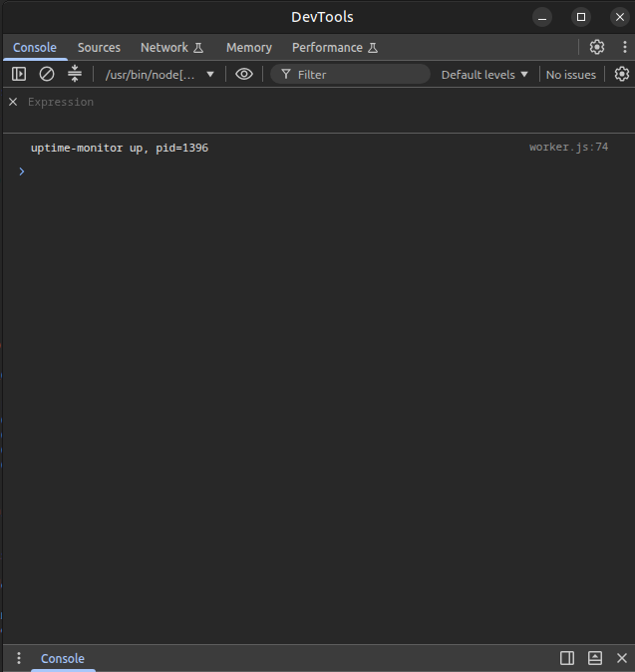The height and width of the screenshot is (672, 635).
Task: Close the bottom drawer
Action: [622, 658]
